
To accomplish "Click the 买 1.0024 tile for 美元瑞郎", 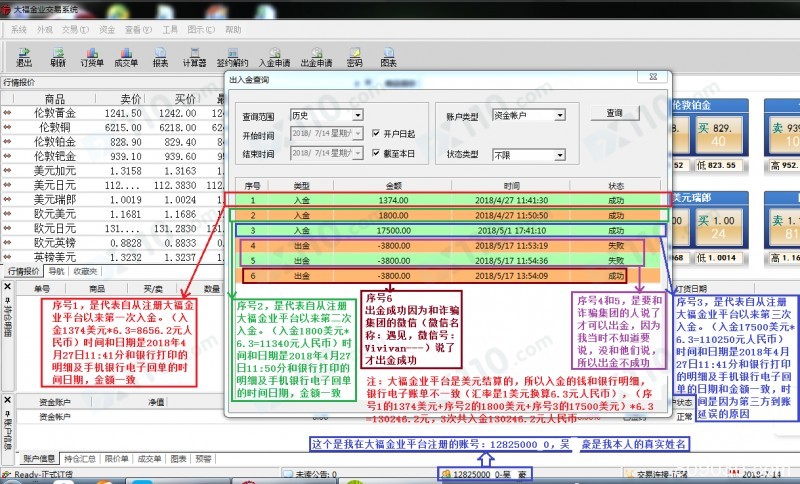I will [x=718, y=227].
